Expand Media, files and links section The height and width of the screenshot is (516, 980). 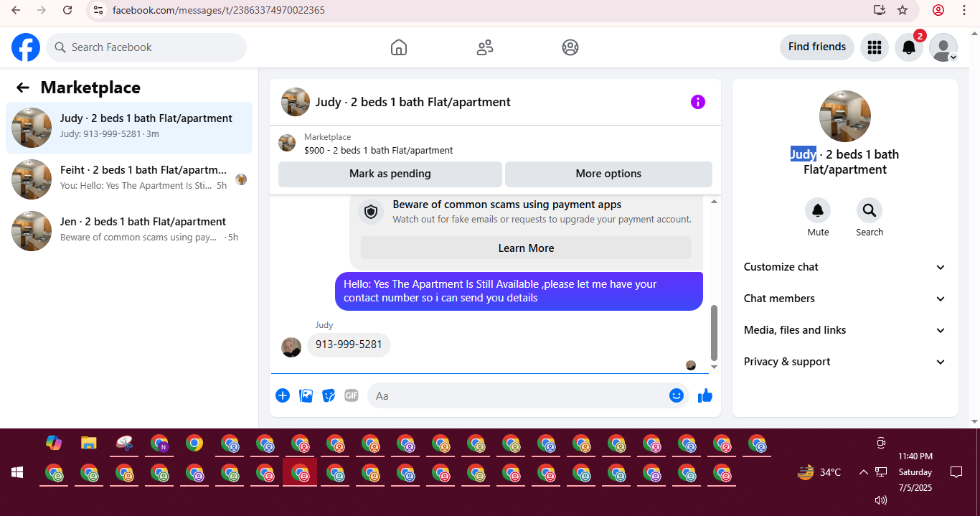pos(845,330)
